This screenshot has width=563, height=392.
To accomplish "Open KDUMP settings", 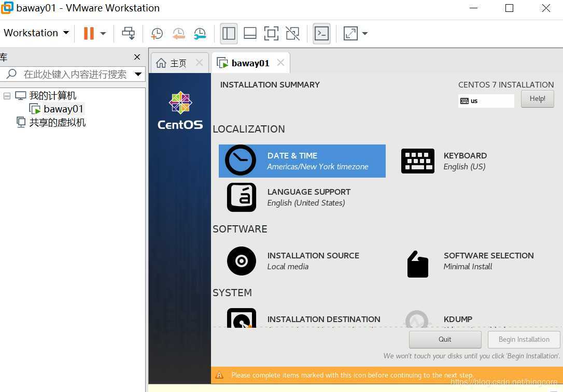I will coord(458,319).
